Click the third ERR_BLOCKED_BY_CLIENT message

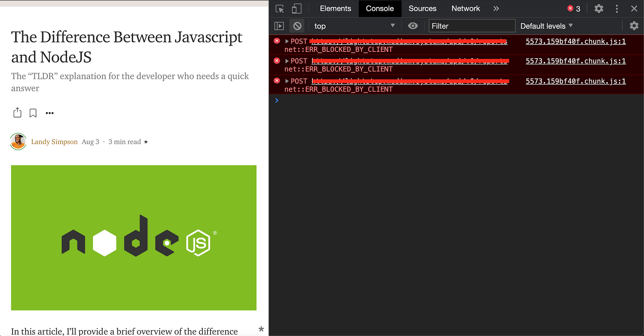(338, 89)
